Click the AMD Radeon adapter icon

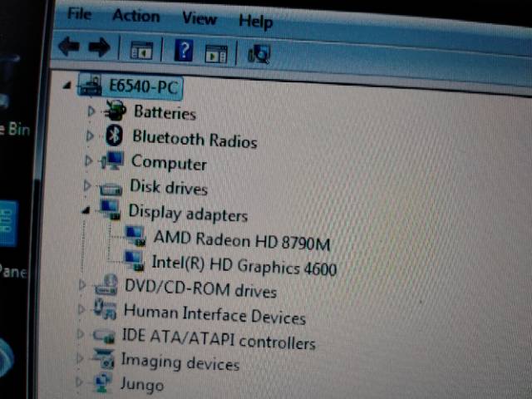click(x=135, y=236)
